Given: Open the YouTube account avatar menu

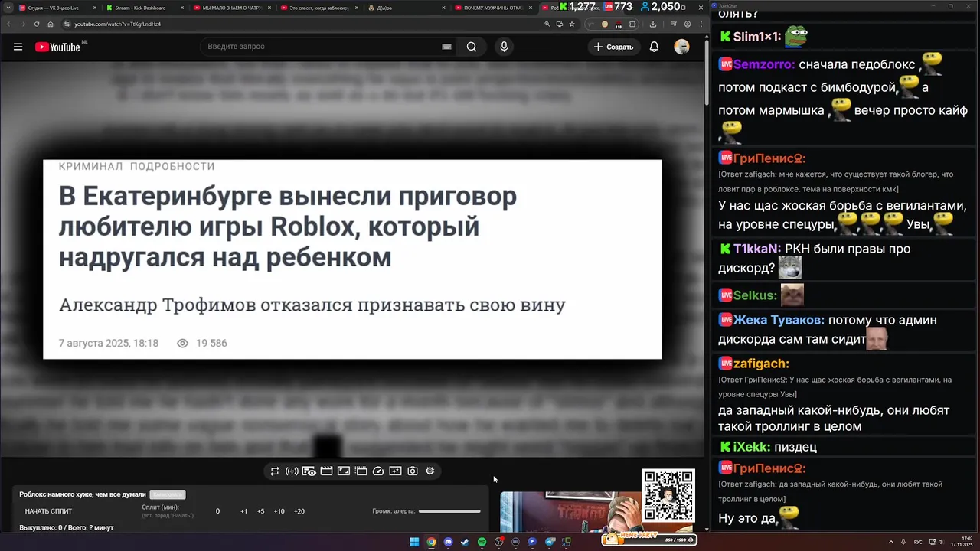Looking at the screenshot, I should (681, 47).
